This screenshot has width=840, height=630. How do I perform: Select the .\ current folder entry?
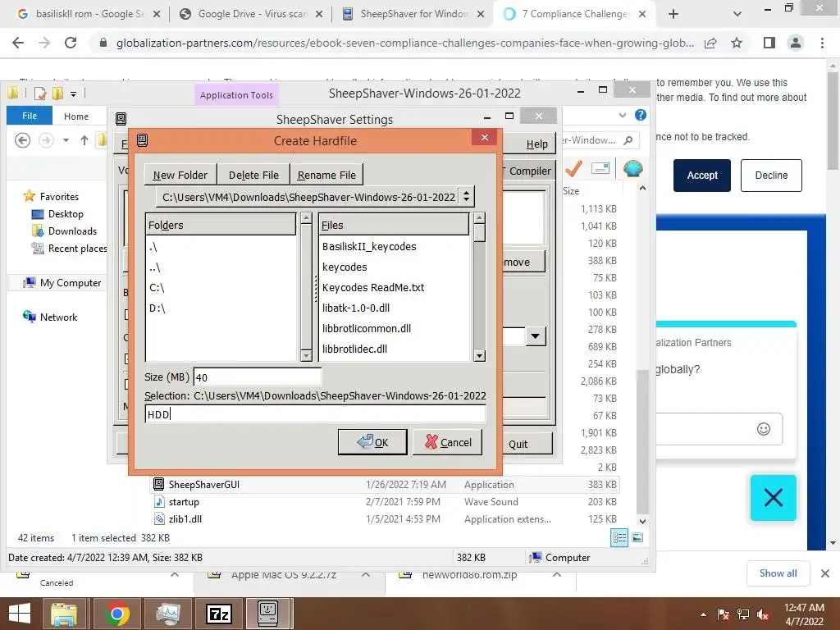click(x=153, y=247)
